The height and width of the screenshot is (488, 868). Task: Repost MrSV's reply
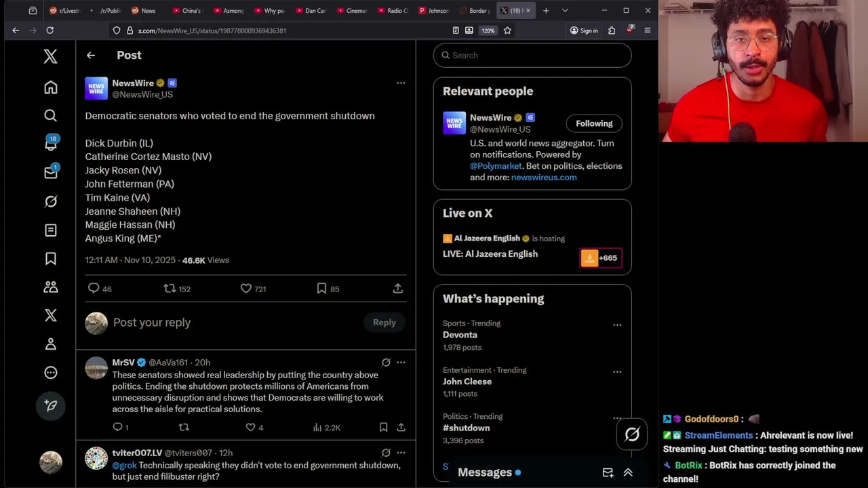(x=184, y=428)
